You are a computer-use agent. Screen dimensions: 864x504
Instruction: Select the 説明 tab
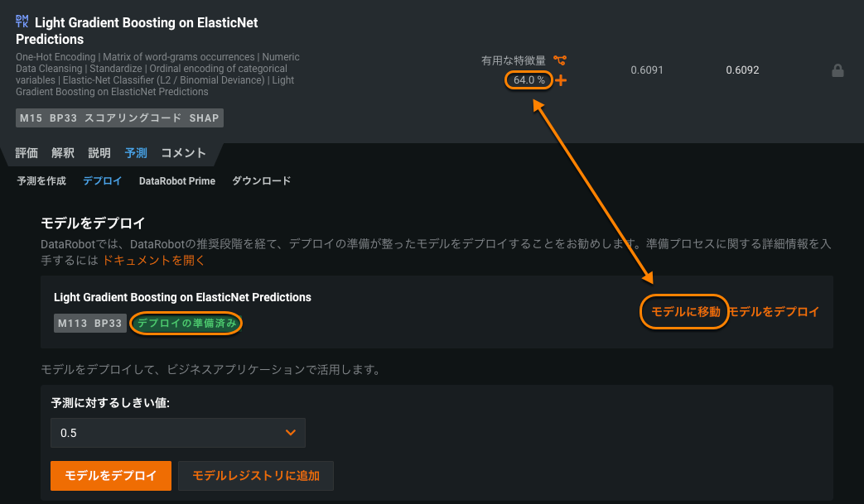coord(99,153)
